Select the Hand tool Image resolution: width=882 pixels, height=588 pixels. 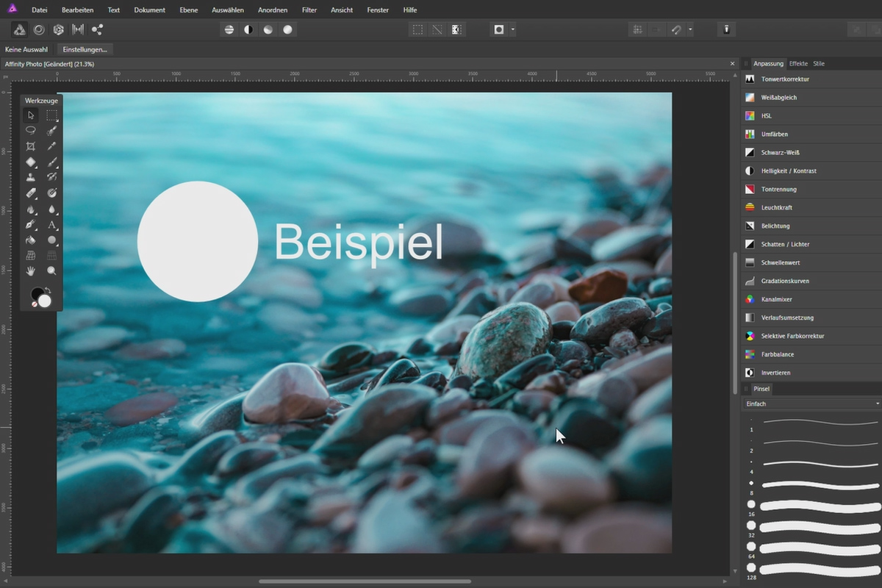click(31, 270)
